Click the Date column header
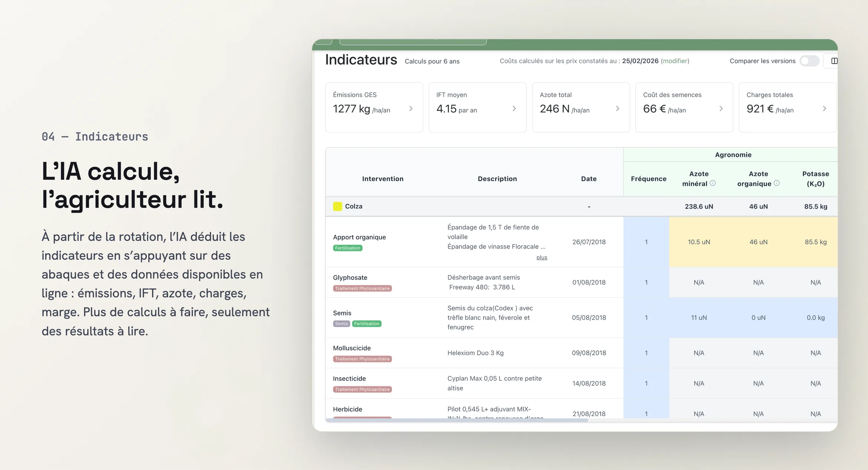This screenshot has width=868, height=470. click(589, 179)
